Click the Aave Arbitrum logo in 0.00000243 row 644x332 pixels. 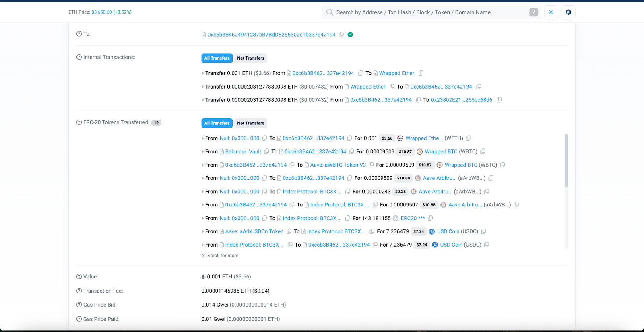pos(413,192)
